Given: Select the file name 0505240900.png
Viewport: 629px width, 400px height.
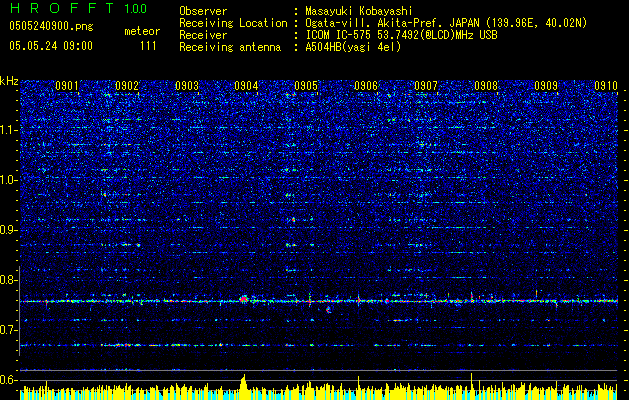Looking at the screenshot, I should (51, 27).
